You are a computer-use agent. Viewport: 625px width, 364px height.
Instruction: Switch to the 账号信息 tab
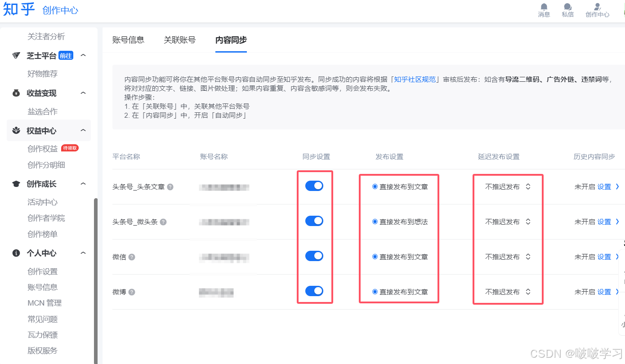128,40
